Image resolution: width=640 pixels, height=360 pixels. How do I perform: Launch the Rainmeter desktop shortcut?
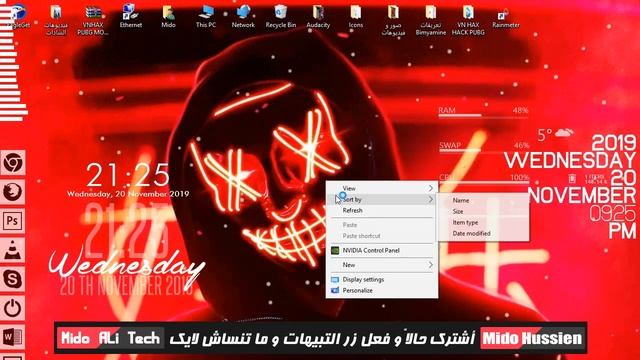[x=506, y=17]
